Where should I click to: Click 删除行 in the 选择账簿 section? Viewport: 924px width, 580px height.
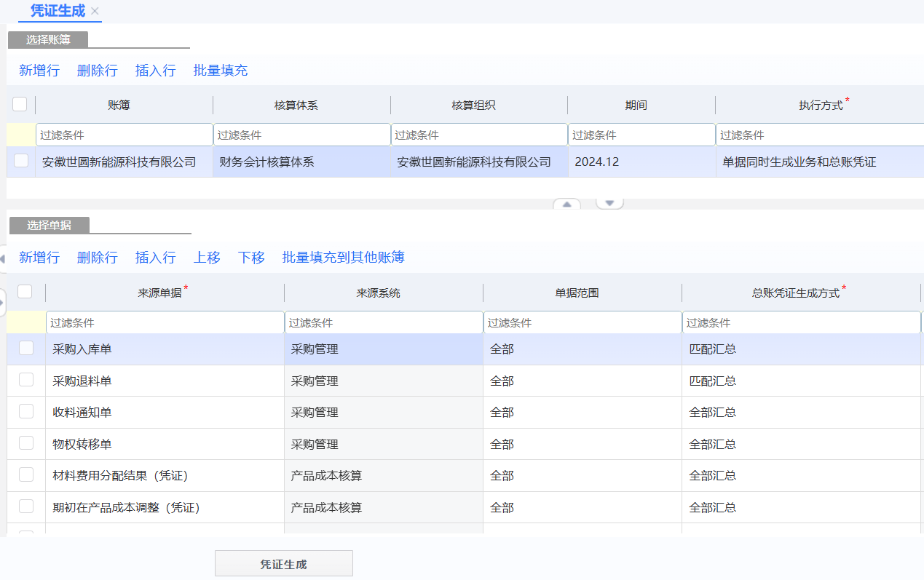(x=98, y=71)
